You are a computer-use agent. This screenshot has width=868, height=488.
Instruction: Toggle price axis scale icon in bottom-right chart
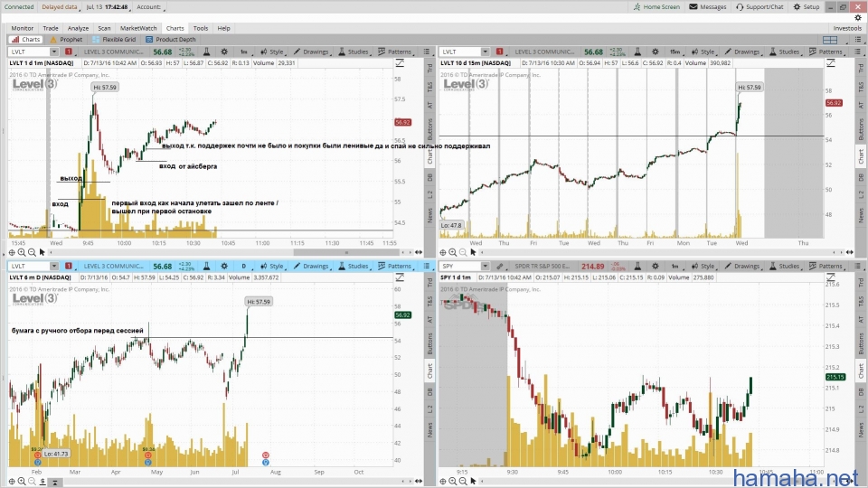coord(831,277)
